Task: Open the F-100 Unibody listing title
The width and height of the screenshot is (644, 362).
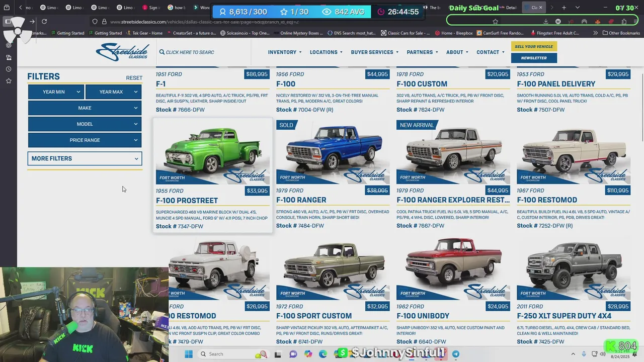Action: tap(423, 316)
